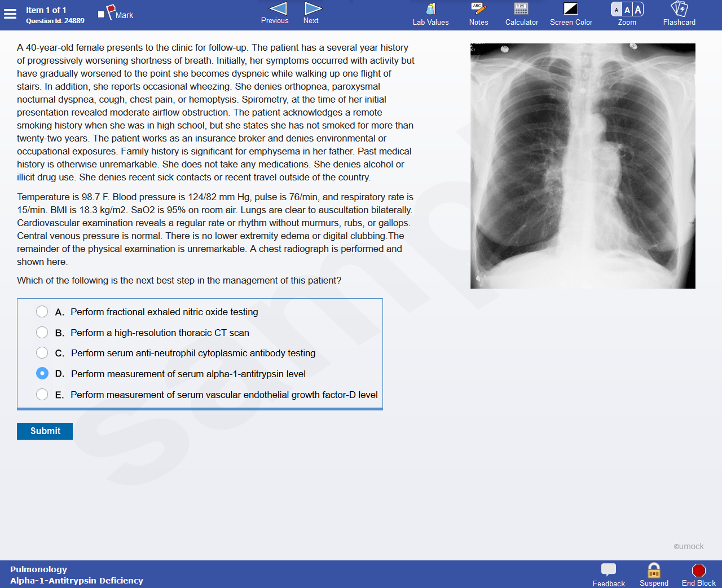
Task: Switch Screen Color mode
Action: click(571, 15)
